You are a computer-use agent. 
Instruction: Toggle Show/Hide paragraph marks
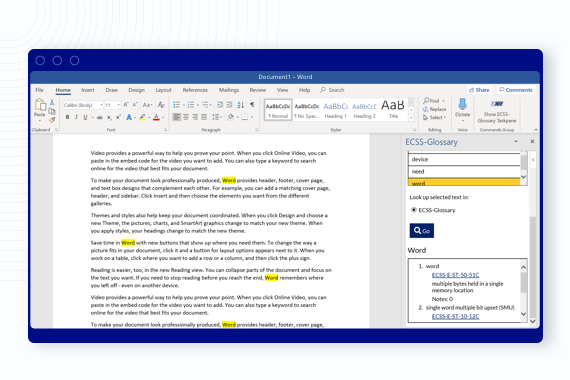[252, 105]
